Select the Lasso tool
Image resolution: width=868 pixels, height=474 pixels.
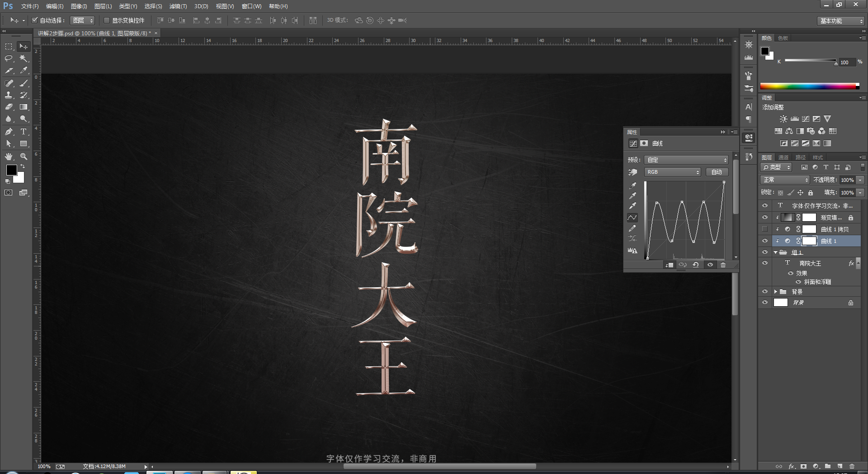click(9, 58)
